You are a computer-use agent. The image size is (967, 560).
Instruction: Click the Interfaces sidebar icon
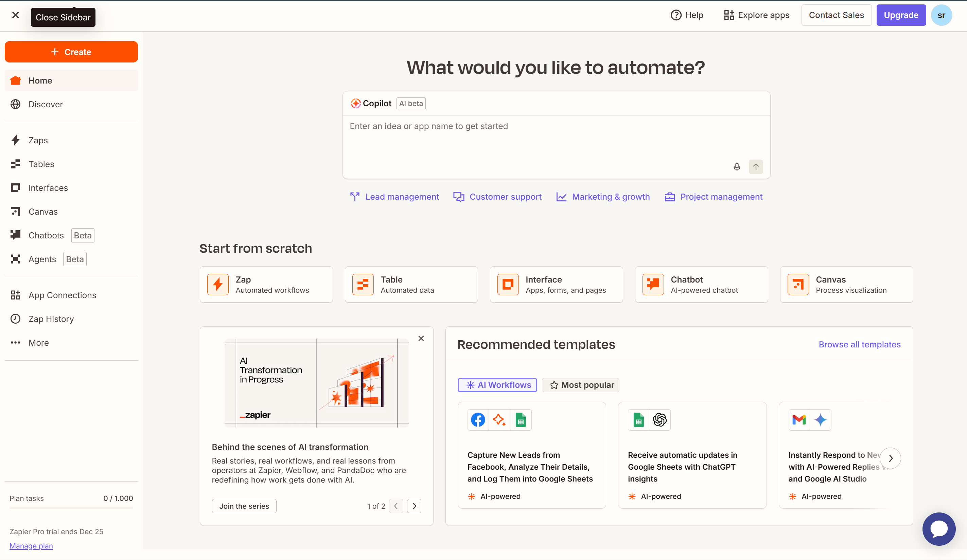point(15,187)
